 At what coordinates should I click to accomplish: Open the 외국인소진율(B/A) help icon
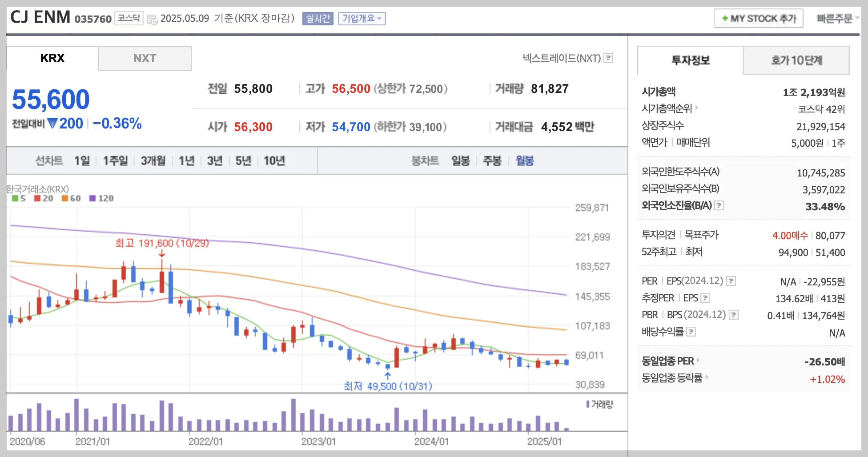[719, 205]
